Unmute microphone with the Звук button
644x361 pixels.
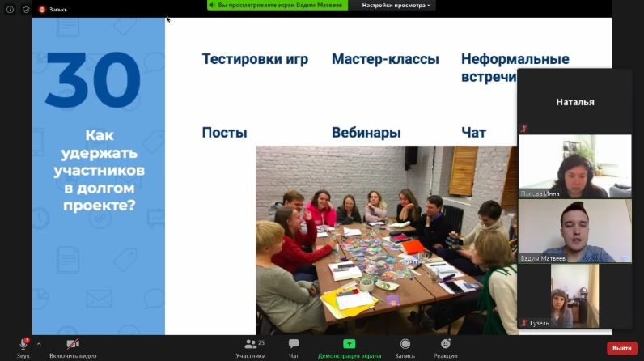click(x=23, y=345)
